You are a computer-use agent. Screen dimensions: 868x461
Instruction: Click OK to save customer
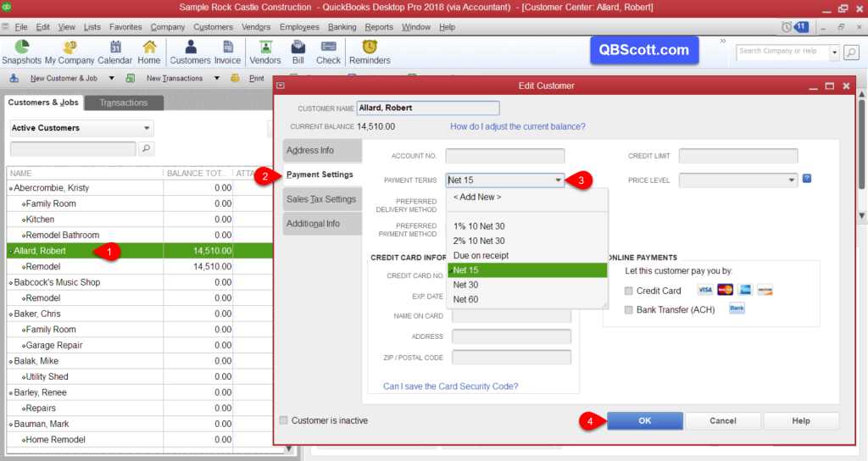645,420
